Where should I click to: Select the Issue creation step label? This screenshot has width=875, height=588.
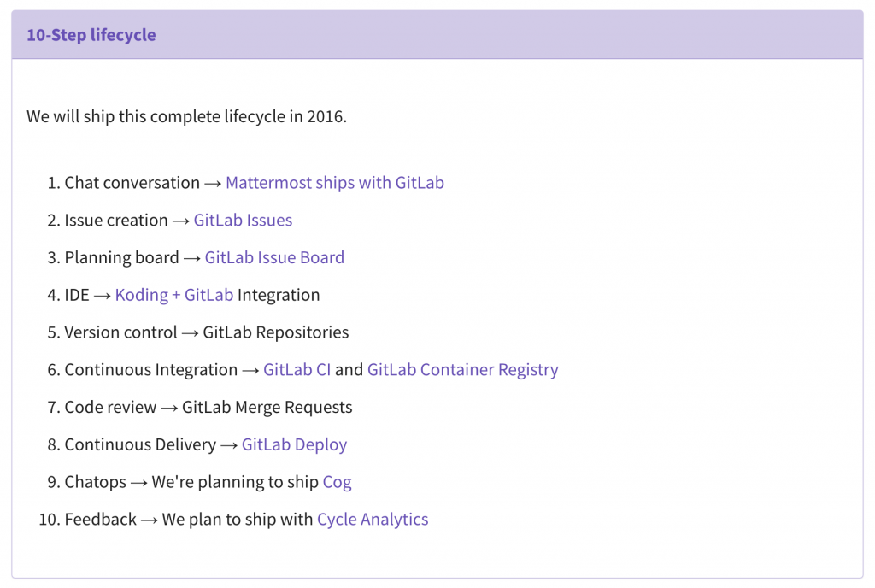pos(116,220)
